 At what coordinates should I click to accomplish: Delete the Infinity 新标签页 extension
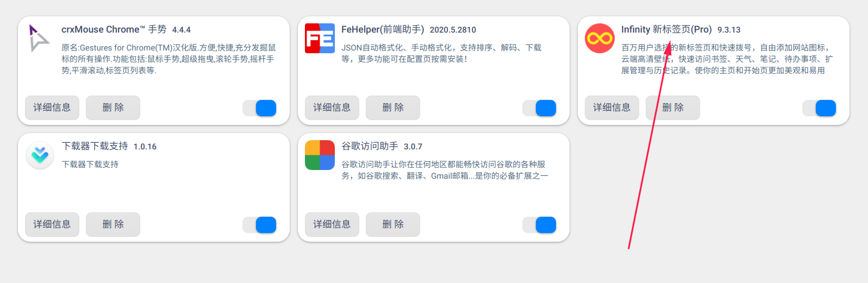click(673, 108)
